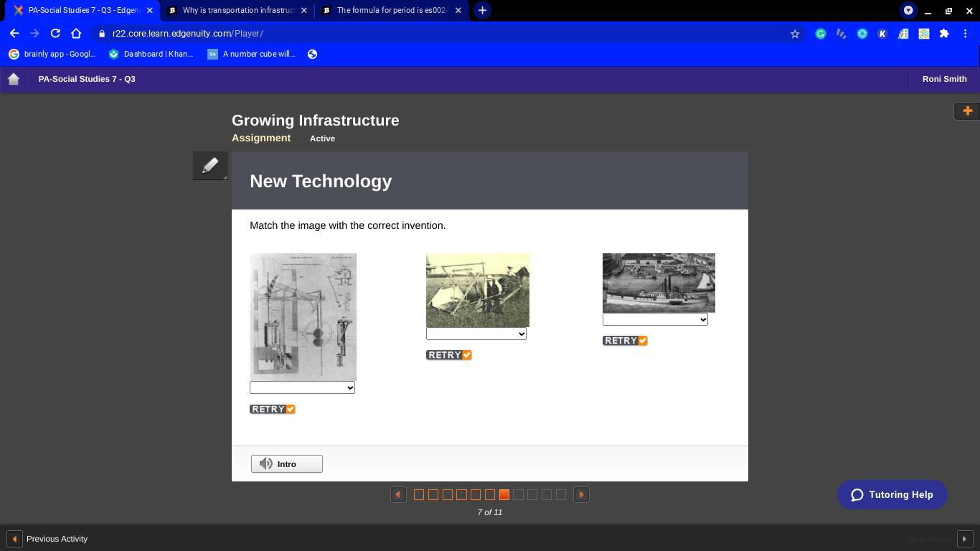This screenshot has height=551, width=980.
Task: Open the pencil notes tool
Action: 210,166
